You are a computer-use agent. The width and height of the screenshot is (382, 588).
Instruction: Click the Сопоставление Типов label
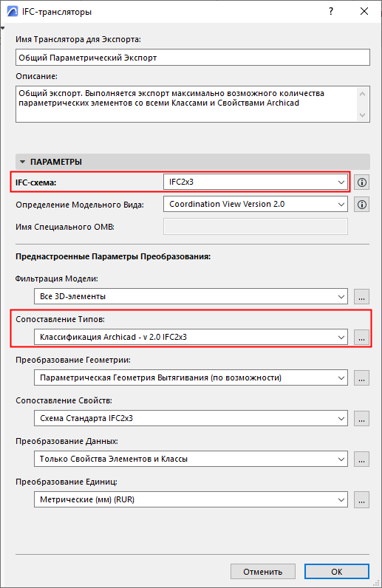(x=60, y=319)
